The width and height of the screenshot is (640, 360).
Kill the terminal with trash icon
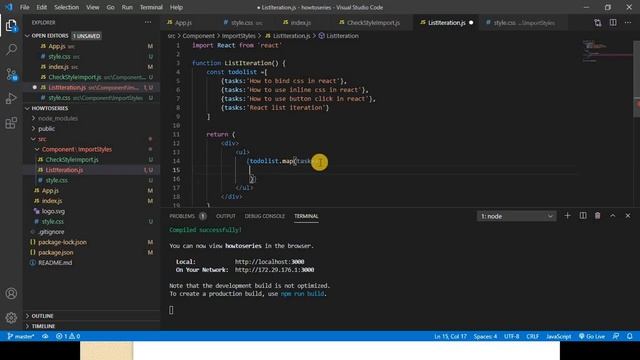pos(598,216)
